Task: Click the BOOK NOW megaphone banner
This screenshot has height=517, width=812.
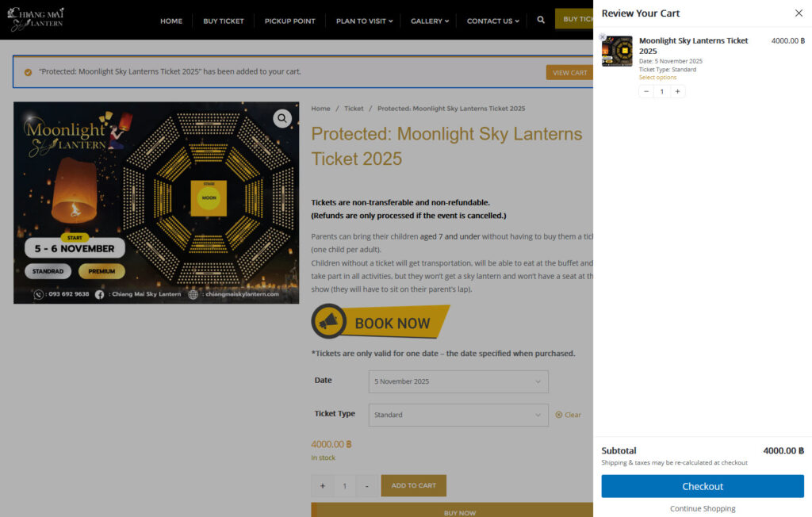Action: 381,322
